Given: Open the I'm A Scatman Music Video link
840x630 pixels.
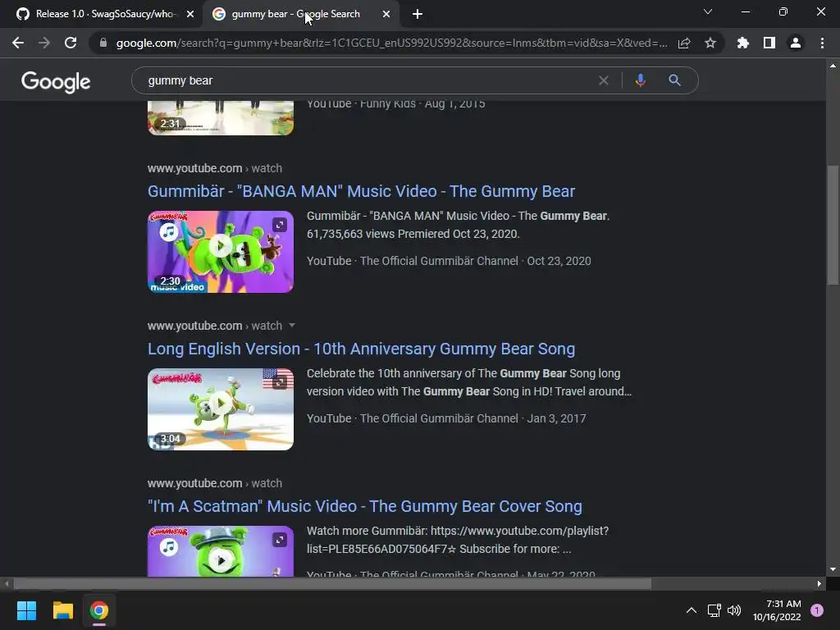Looking at the screenshot, I should tap(365, 506).
